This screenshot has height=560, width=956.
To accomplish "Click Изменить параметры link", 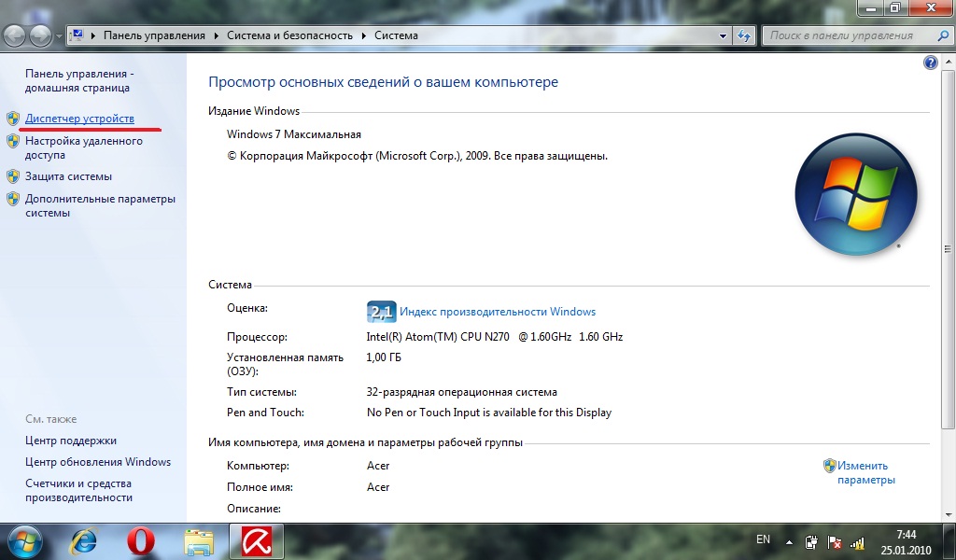I will pyautogui.click(x=866, y=473).
